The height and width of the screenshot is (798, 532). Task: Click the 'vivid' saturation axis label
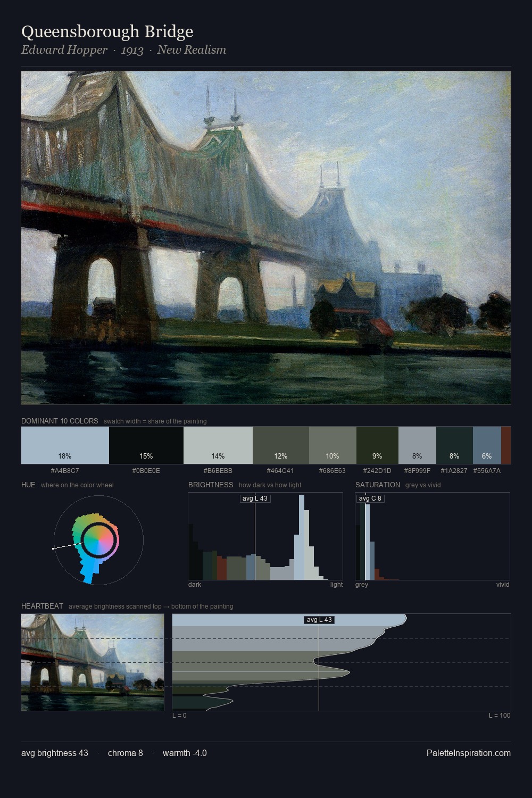[503, 584]
